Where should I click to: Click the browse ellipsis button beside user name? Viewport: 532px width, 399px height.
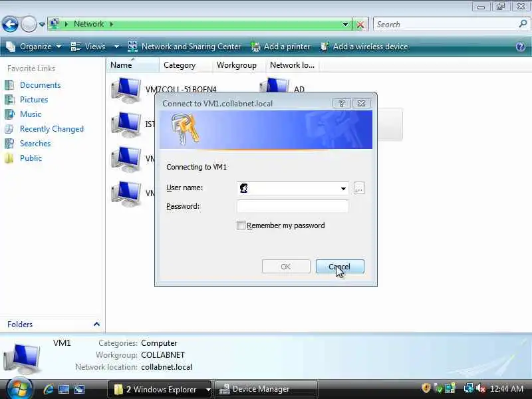pyautogui.click(x=359, y=188)
